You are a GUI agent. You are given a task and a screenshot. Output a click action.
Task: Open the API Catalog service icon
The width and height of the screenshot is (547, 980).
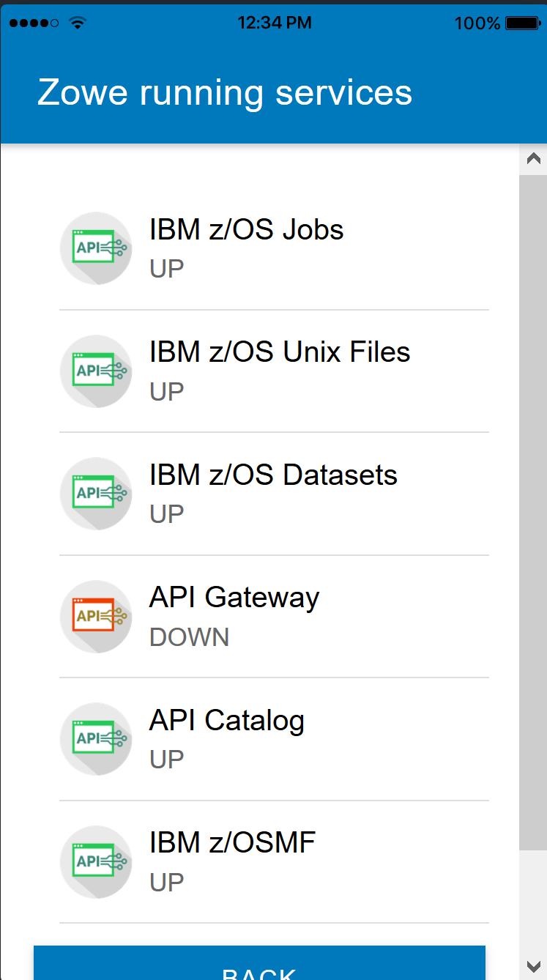[x=96, y=739]
